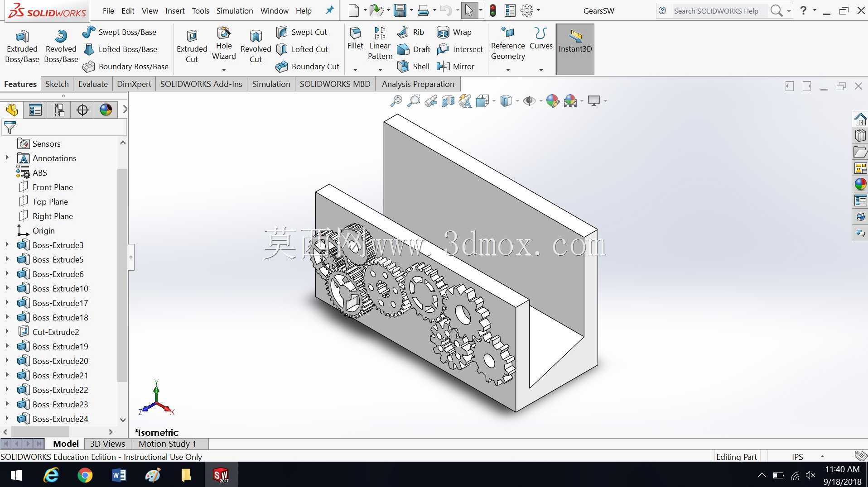Open the Linear Pattern dropdown arrow

click(x=380, y=70)
